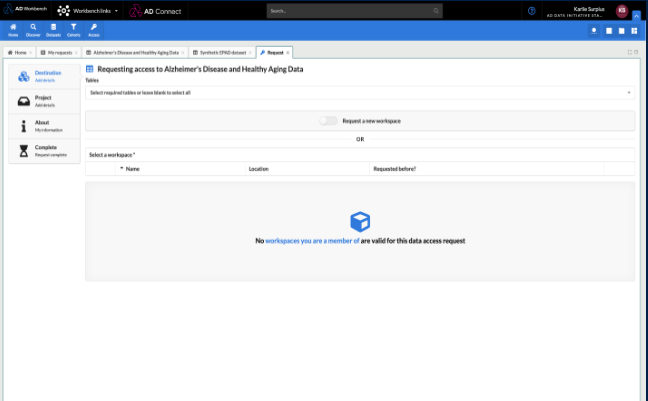Click the Project inbox icon
This screenshot has height=401, width=648.
24,101
